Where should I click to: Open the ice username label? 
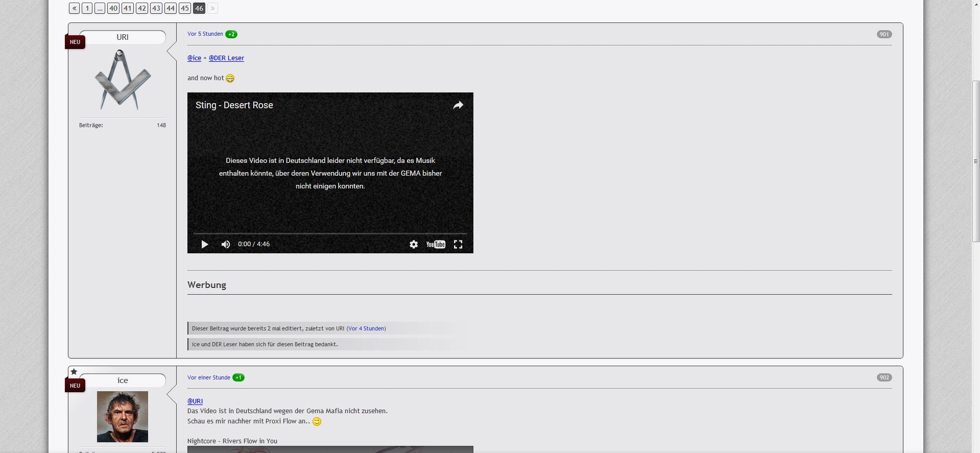[x=123, y=380]
